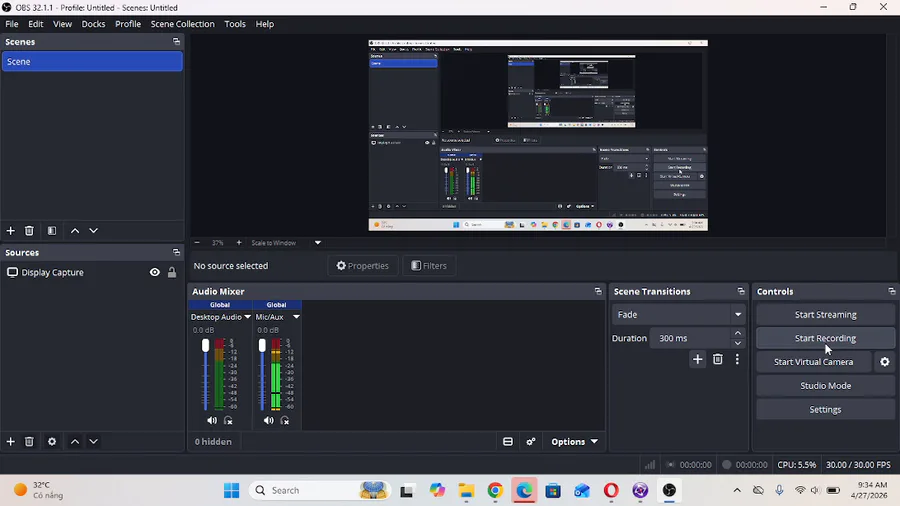900x506 pixels.
Task: Undock the Controls panel
Action: click(891, 291)
